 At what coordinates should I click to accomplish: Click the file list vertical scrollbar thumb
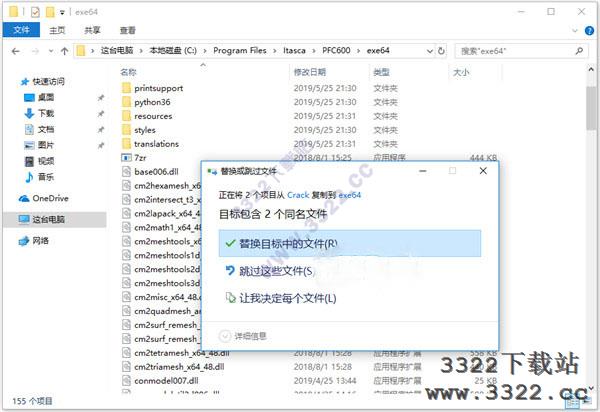click(592, 108)
